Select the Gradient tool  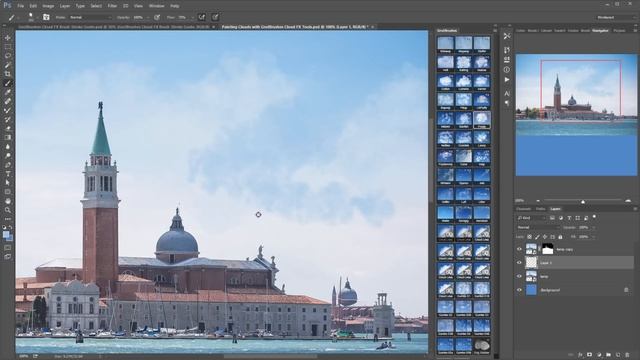8,138
